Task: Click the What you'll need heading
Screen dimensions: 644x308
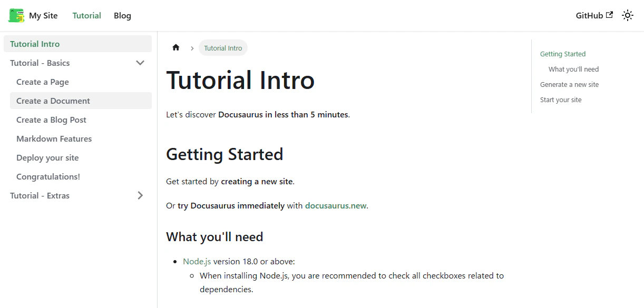Action: click(x=214, y=237)
